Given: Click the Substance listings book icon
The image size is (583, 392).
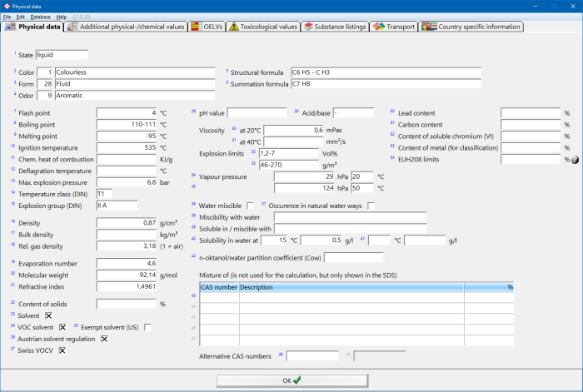Looking at the screenshot, I should point(307,27).
